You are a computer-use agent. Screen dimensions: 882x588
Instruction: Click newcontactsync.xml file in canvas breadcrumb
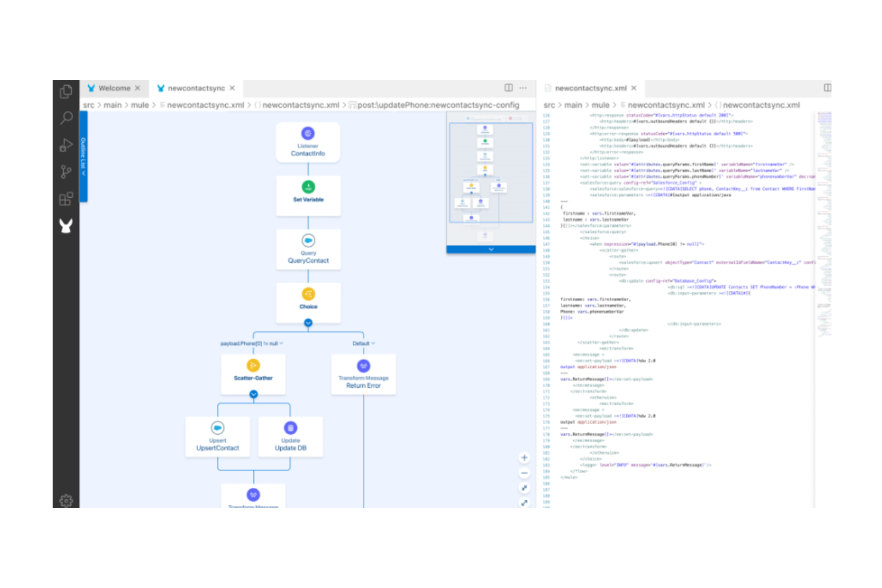(206, 105)
